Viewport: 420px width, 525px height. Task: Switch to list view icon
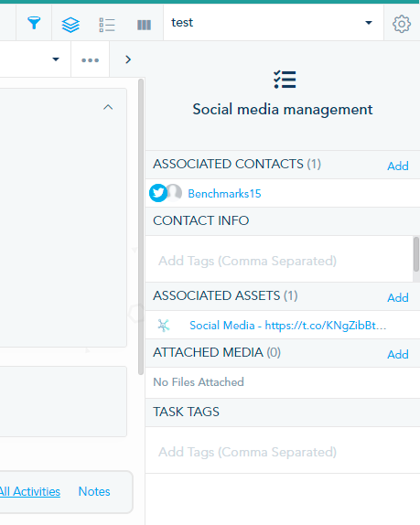point(107,25)
